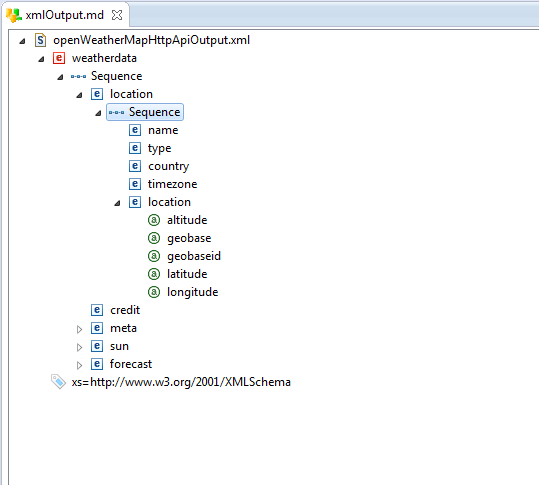The height and width of the screenshot is (485, 539).
Task: Select the openWeatherMapHttpApiOutput.xml tree row
Action: 152,40
